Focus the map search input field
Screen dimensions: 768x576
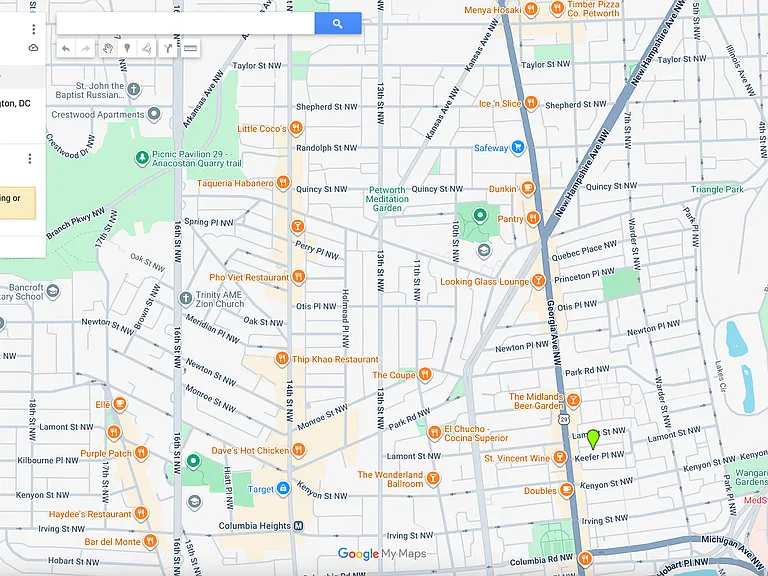(186, 24)
